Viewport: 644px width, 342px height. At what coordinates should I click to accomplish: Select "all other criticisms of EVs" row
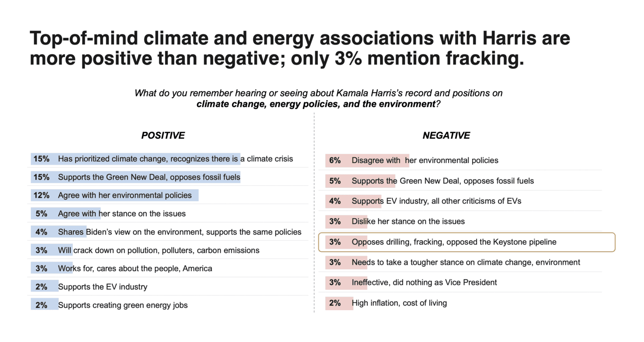coord(436,201)
